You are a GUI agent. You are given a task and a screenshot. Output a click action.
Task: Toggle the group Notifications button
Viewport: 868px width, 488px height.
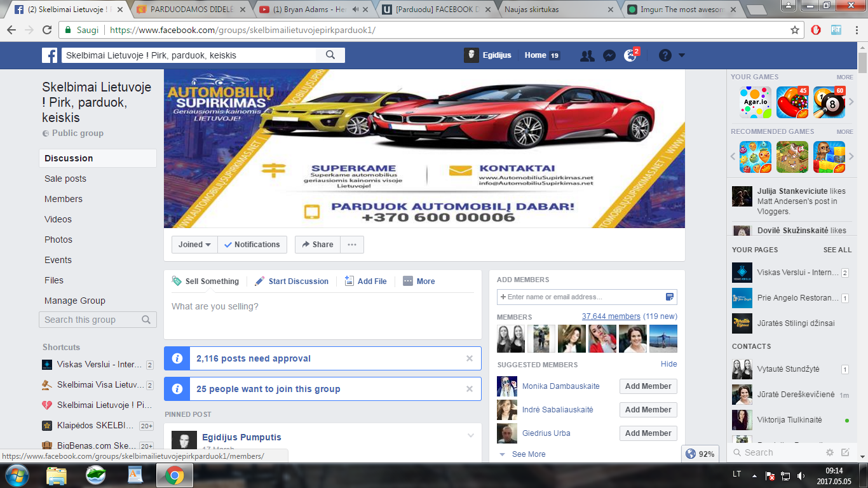(252, 245)
